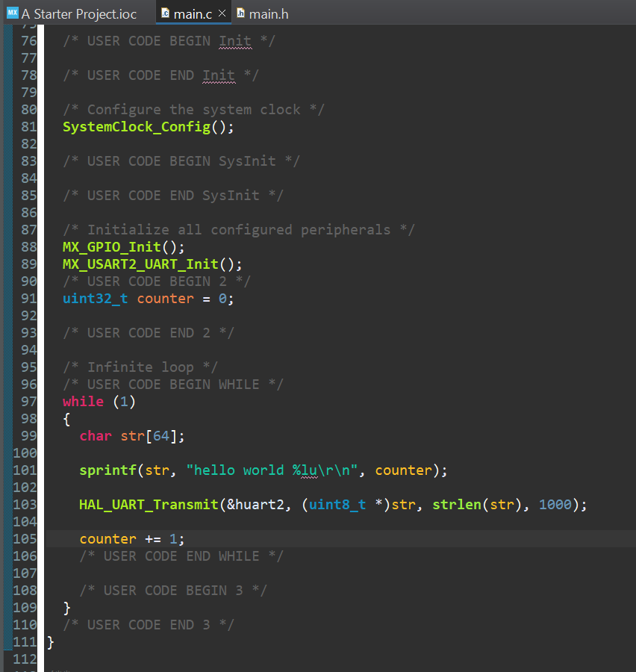
Task: Click the underlined Init word on line 76
Action: pos(235,41)
